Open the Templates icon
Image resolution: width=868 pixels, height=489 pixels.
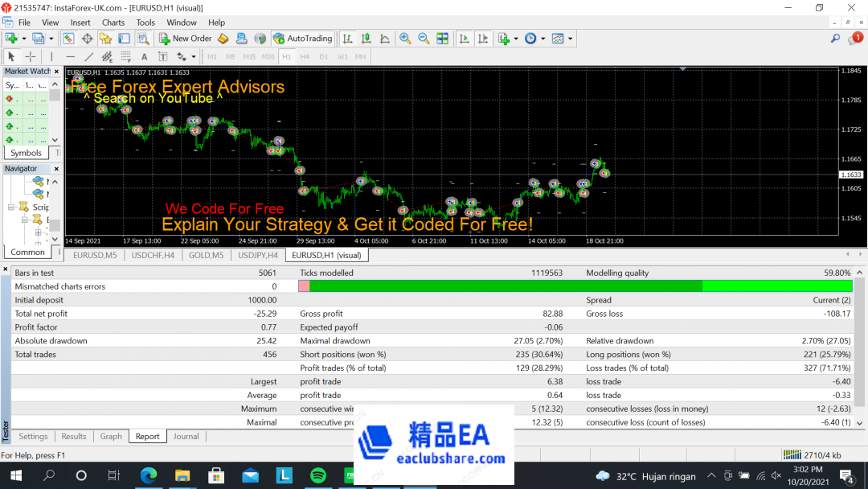(x=558, y=39)
